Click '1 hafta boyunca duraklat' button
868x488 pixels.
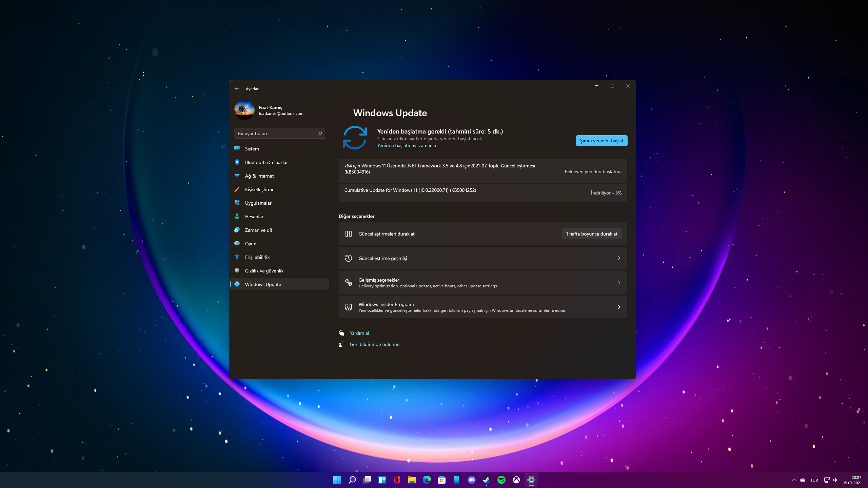point(592,234)
